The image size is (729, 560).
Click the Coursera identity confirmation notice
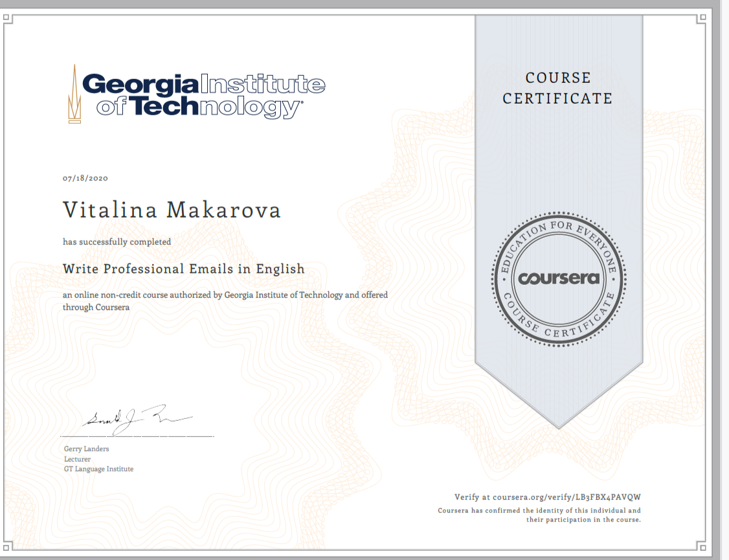point(539,515)
